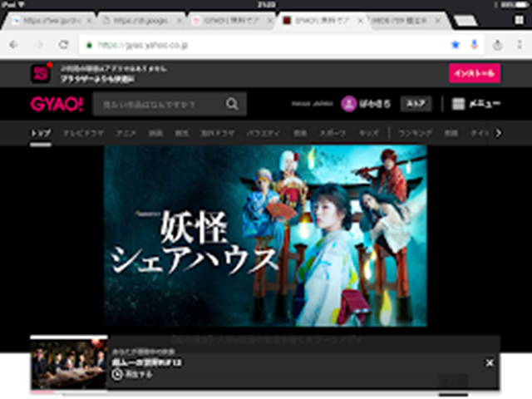Open the Chrome three-dot menu
This screenshot has height=399, width=532.
click(520, 44)
